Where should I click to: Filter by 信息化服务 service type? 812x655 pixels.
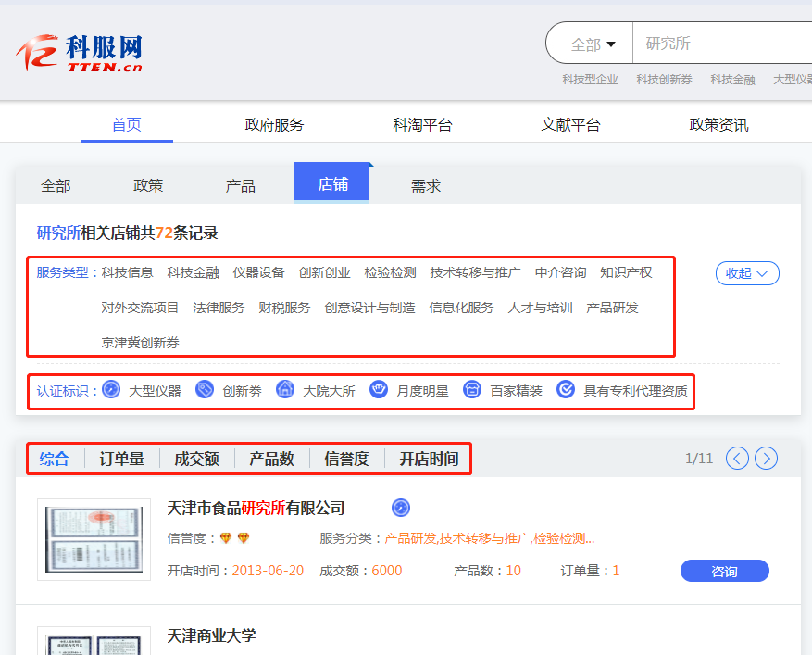461,308
